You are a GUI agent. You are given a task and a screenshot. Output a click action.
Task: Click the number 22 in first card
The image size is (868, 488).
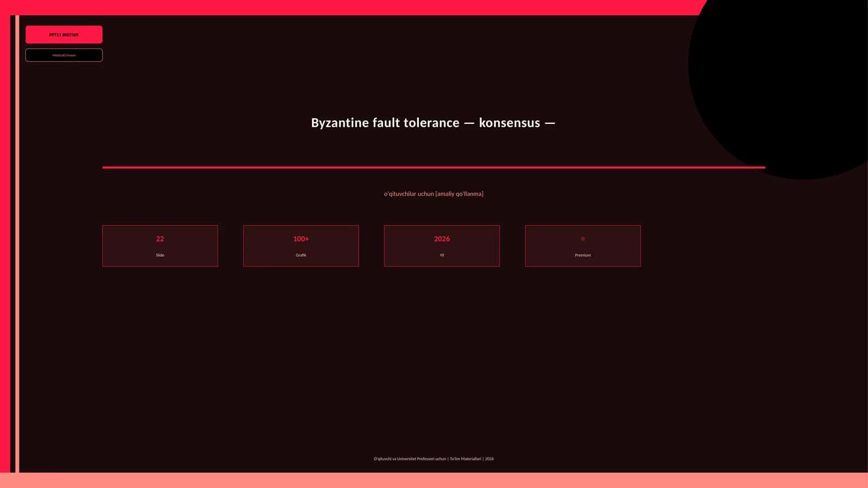[x=160, y=239]
